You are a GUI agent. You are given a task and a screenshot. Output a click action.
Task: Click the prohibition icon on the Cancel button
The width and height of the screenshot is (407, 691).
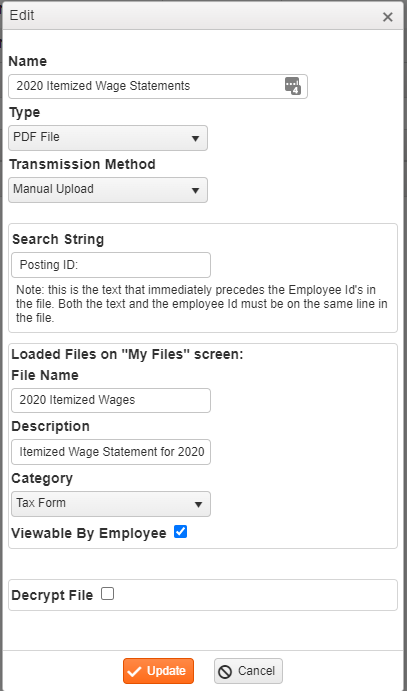pos(225,671)
